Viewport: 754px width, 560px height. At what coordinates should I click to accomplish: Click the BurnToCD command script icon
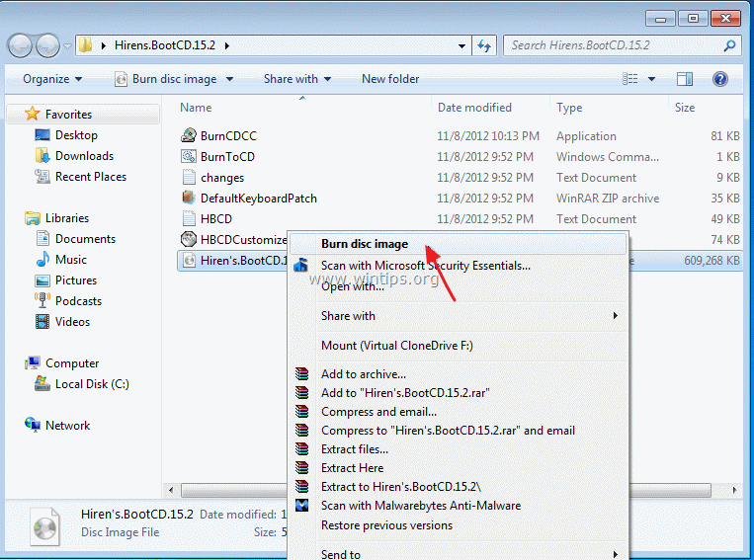click(x=189, y=156)
